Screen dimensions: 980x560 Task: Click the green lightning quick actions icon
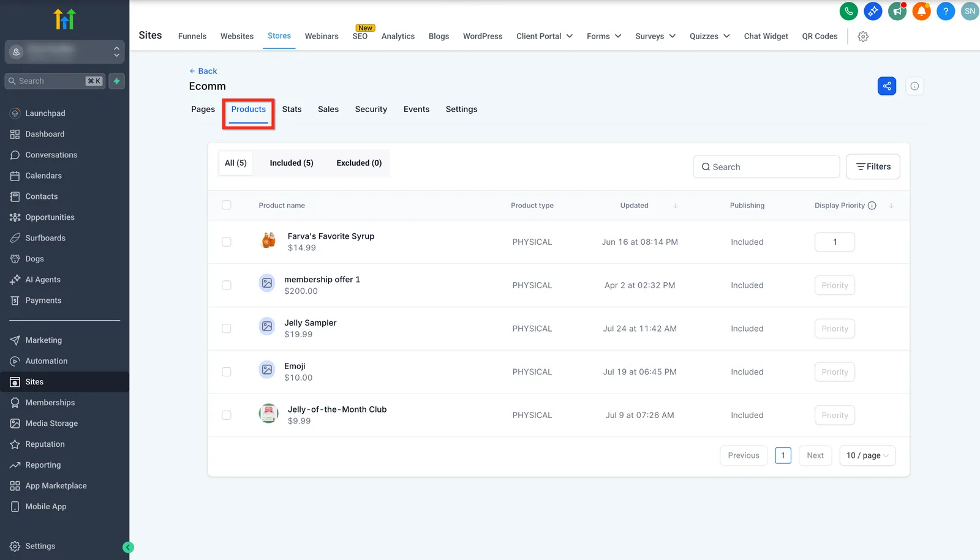click(x=116, y=81)
